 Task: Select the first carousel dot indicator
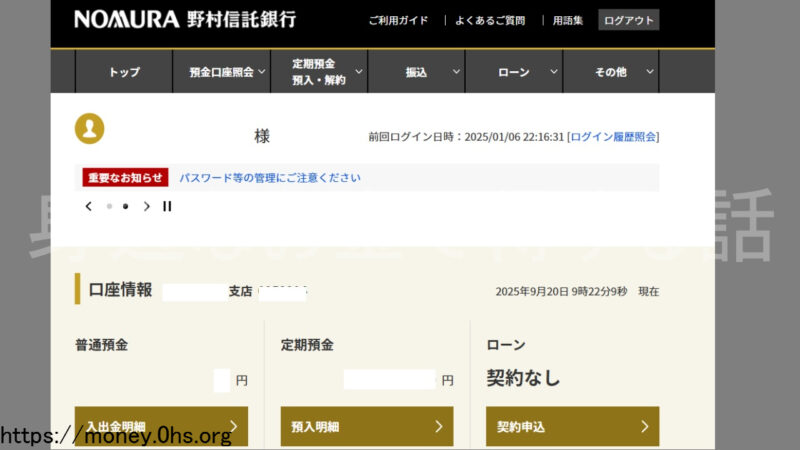109,207
